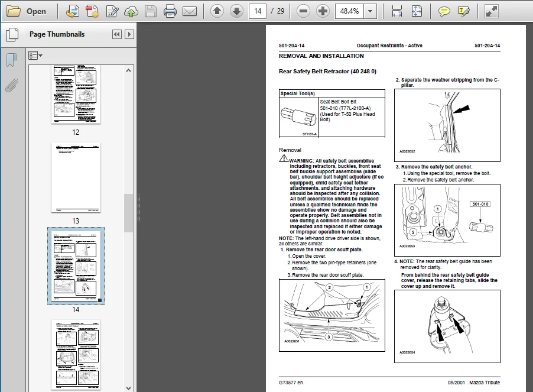The image size is (533, 392).
Task: Click footer text '08/2001 . Mazda Tribute'
Action: pyautogui.click(x=474, y=383)
